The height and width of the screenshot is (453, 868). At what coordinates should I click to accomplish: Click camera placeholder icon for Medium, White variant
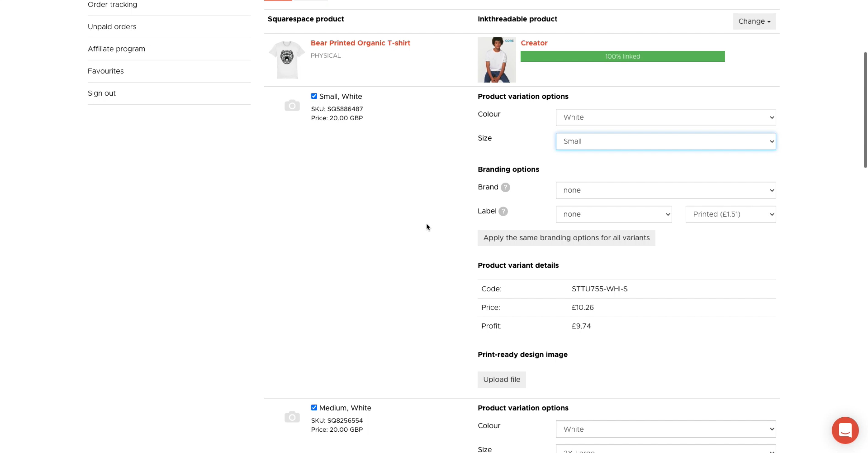point(292,417)
